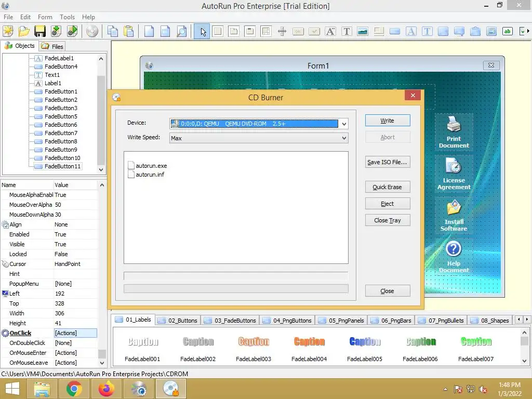Click the preview magnifier toolbar icon
Screen dimensions: 532x399
pyautogui.click(x=181, y=31)
